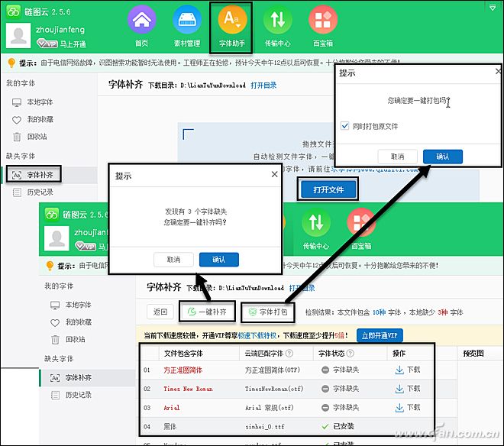Image resolution: width=504 pixels, height=446 pixels.
Task: Click 取消 in the packaging prompt dialog
Action: (397, 157)
